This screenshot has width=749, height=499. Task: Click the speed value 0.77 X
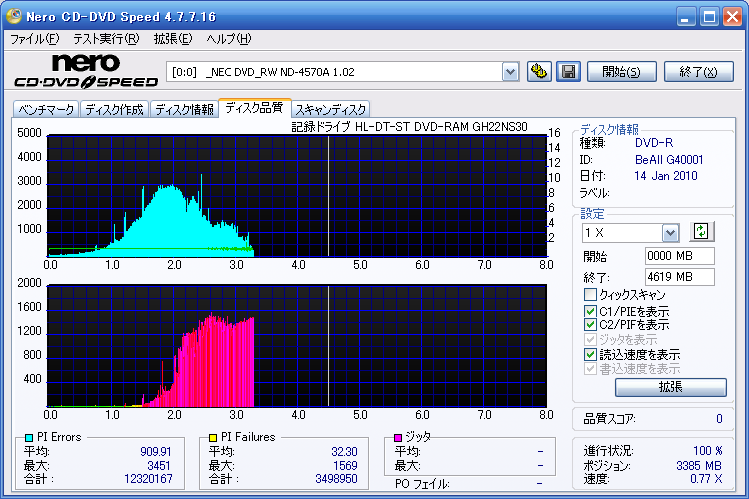tap(706, 479)
